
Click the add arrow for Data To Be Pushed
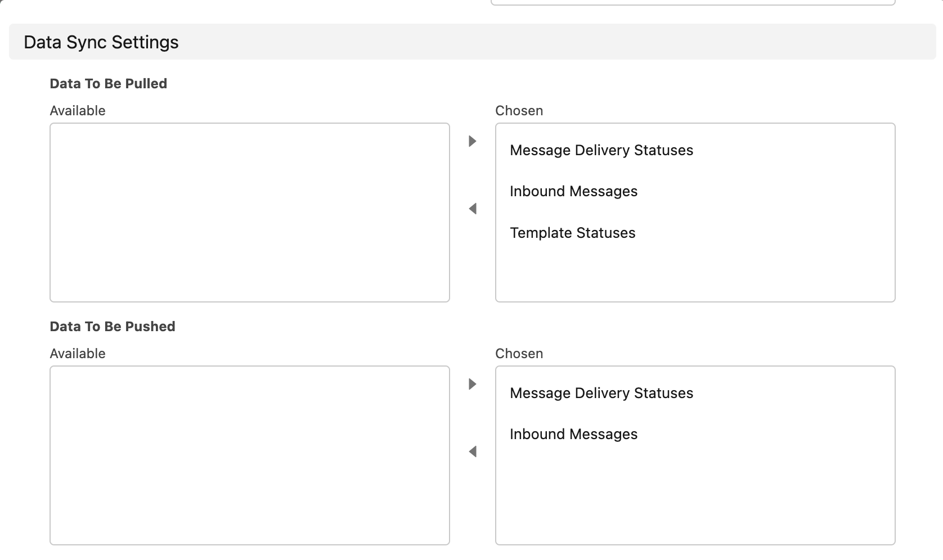[473, 384]
